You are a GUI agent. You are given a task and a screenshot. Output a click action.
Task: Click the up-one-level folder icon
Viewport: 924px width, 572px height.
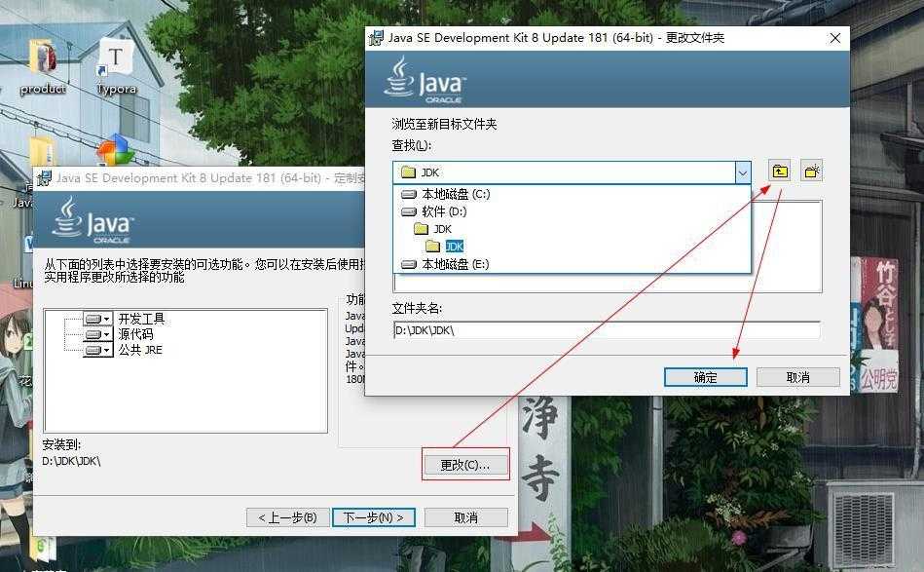780,172
